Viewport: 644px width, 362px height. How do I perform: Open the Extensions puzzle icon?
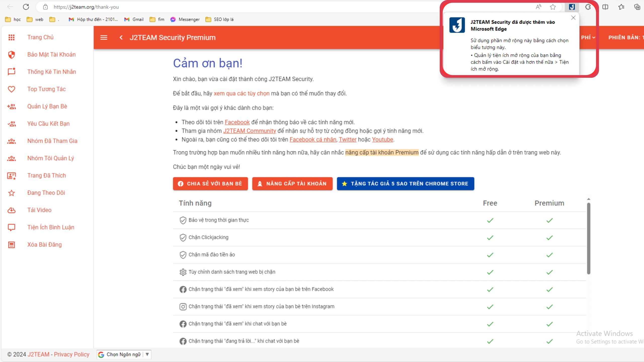click(588, 7)
